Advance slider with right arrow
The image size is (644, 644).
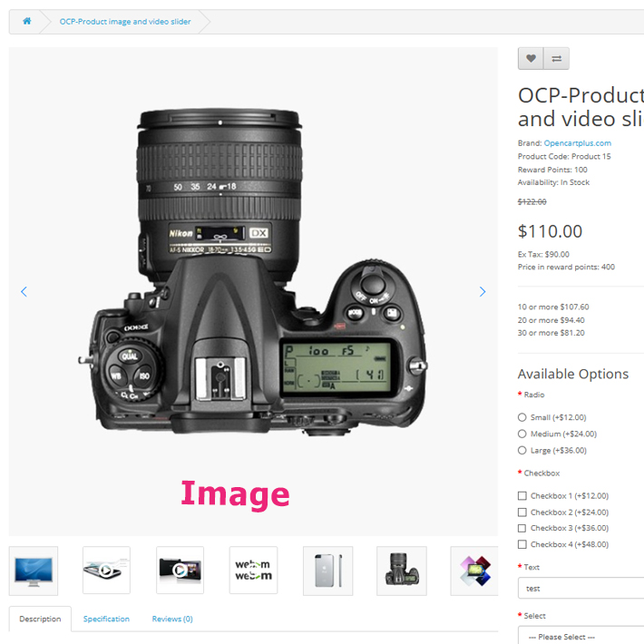[483, 291]
